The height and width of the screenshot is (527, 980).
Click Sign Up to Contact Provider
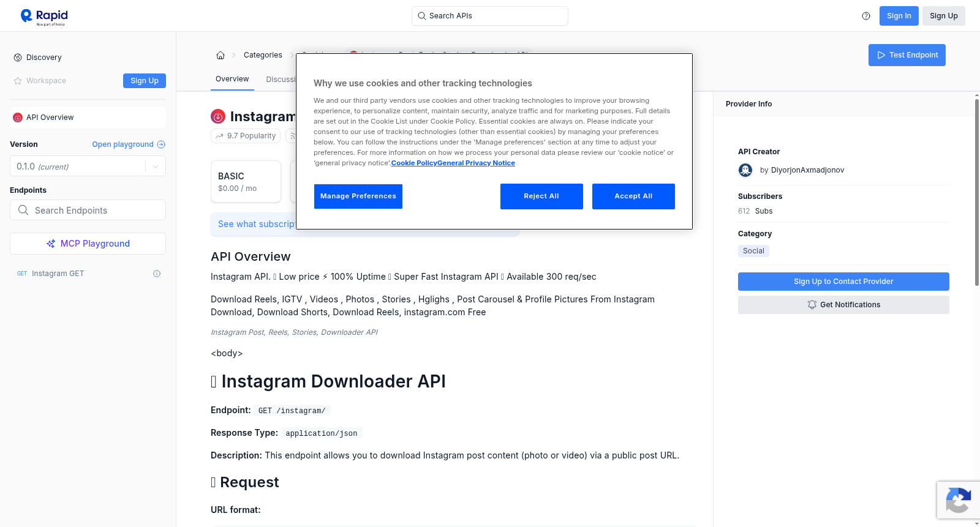pos(843,282)
